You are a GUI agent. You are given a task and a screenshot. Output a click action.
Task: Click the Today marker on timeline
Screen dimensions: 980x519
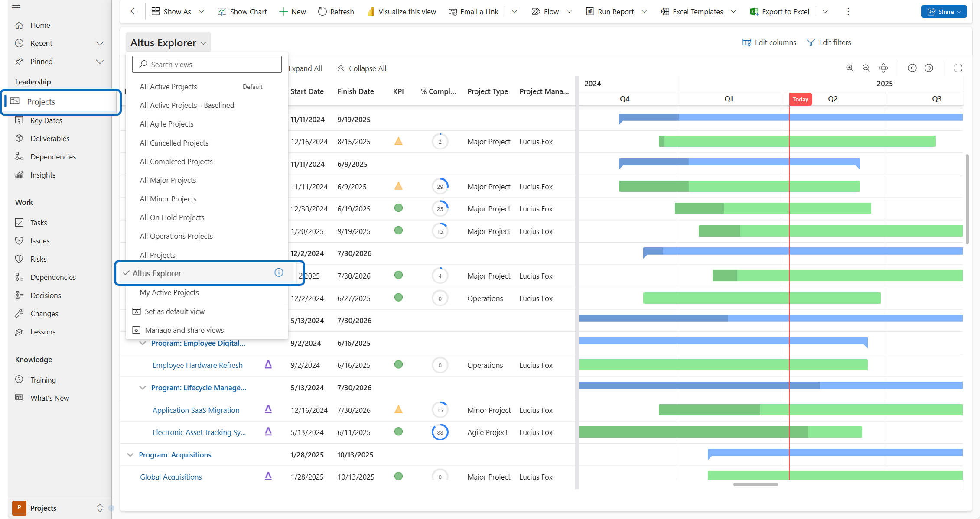[x=800, y=99]
